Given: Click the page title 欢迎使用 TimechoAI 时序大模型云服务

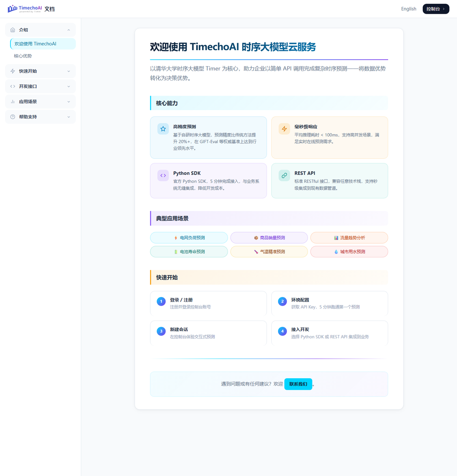Looking at the screenshot, I should [x=233, y=47].
